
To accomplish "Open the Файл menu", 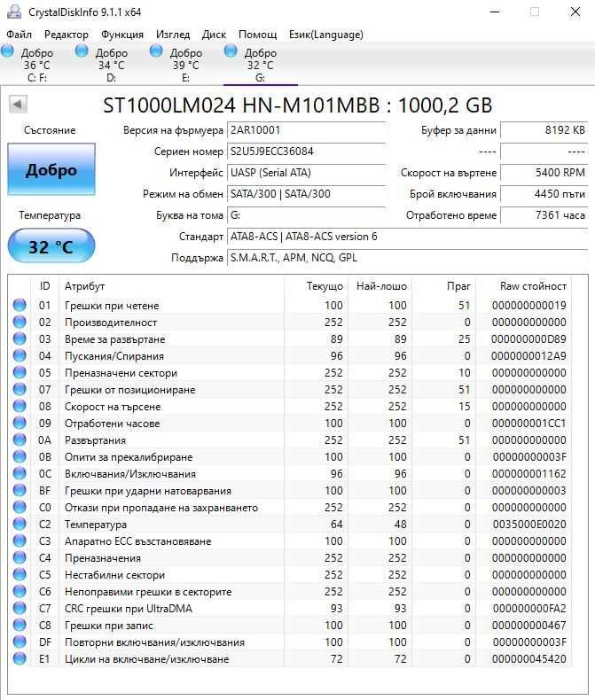I will tap(19, 35).
